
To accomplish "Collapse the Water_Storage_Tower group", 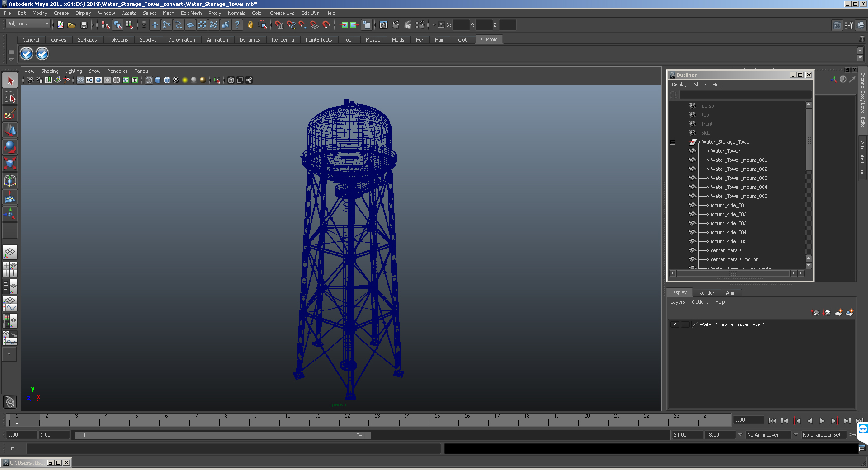I will 672,142.
